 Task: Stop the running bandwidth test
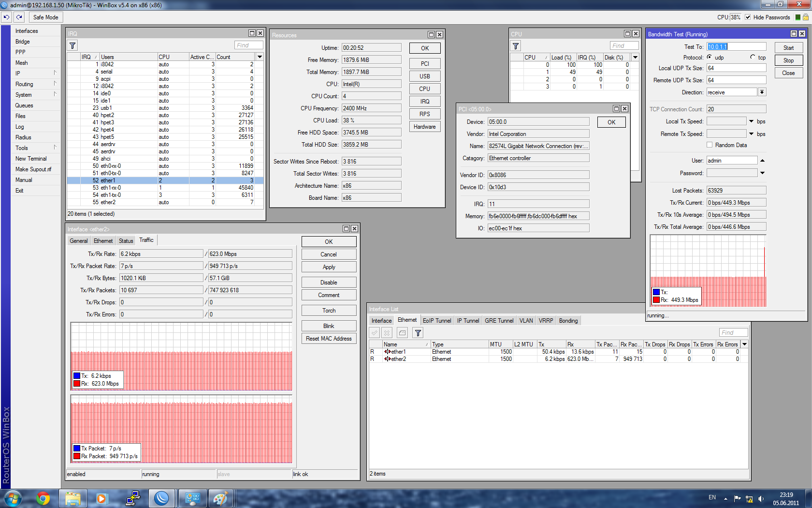click(x=788, y=60)
